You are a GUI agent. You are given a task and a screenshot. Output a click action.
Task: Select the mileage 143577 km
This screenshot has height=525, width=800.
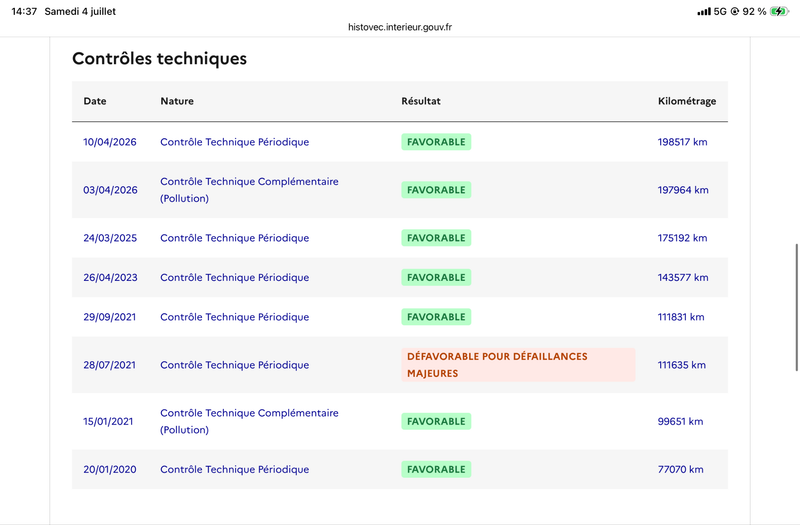[x=683, y=278]
